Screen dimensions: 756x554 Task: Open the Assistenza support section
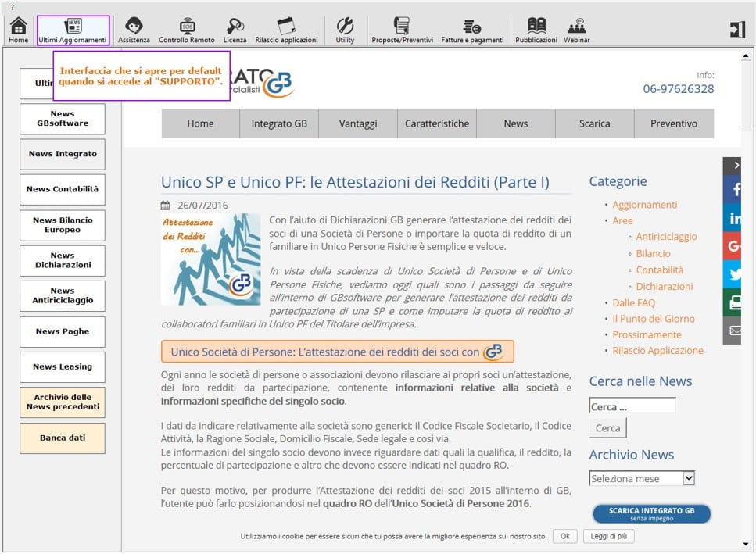(x=134, y=30)
